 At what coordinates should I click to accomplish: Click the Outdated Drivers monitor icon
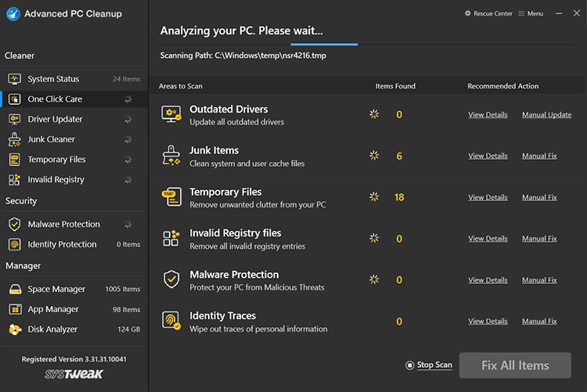coord(171,115)
